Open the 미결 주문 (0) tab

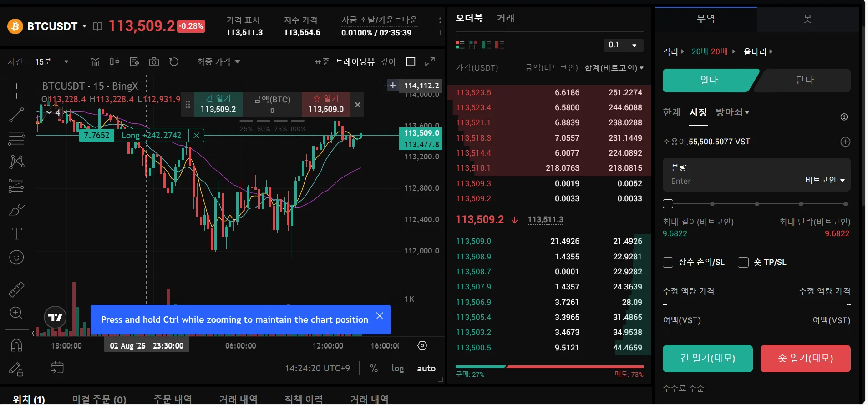(x=99, y=399)
